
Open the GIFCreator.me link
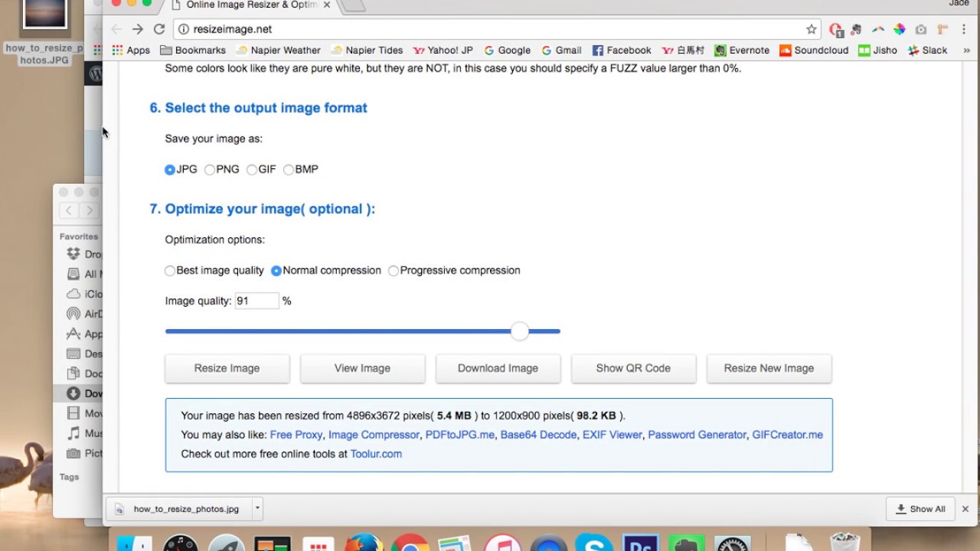pyautogui.click(x=788, y=435)
